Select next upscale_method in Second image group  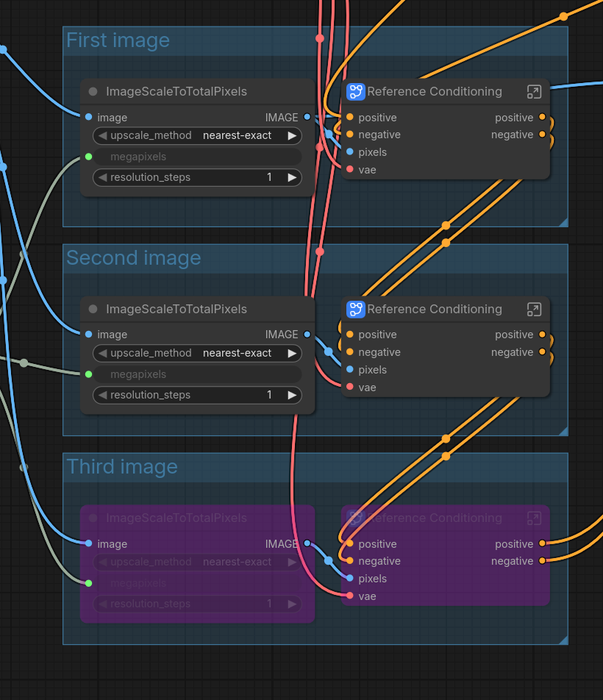tap(292, 353)
